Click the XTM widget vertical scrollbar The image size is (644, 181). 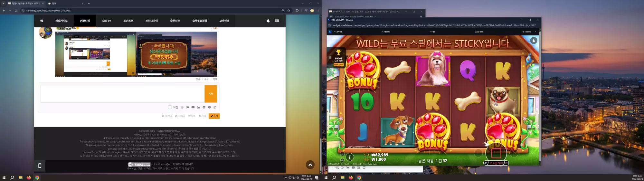click(x=540, y=97)
